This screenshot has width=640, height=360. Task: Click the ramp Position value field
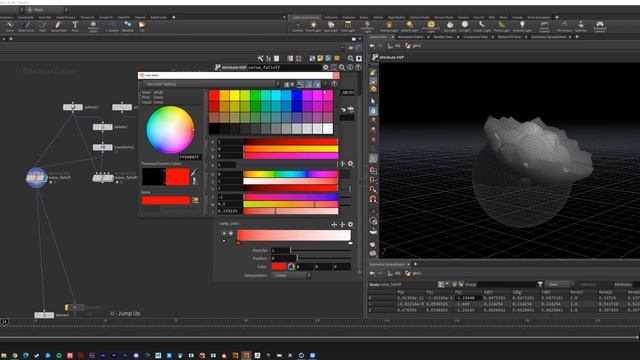tap(284, 258)
